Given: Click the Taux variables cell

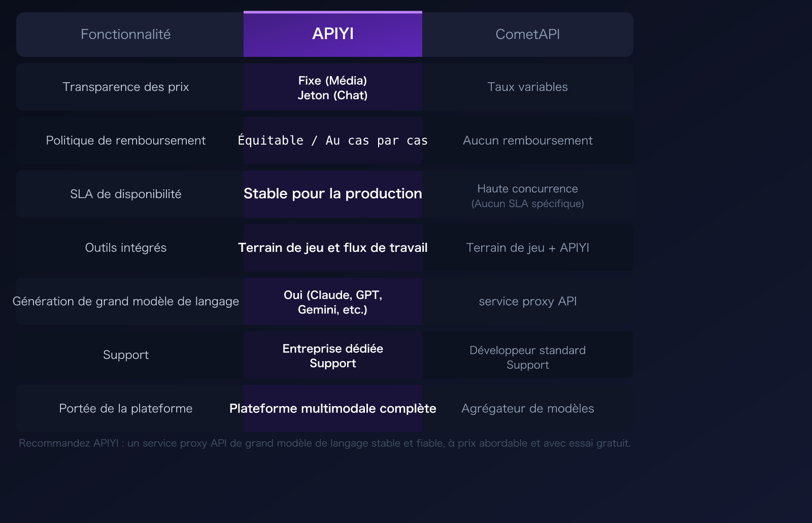Looking at the screenshot, I should (x=528, y=87).
